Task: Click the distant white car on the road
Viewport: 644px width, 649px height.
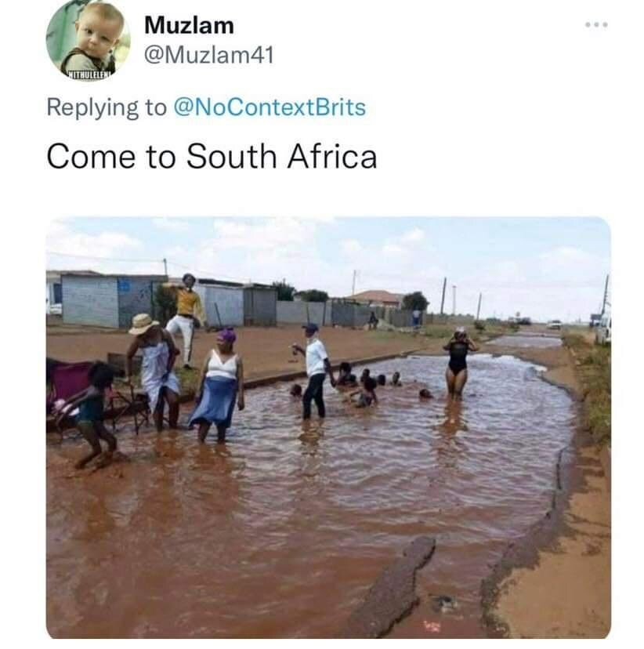Action: [x=555, y=325]
